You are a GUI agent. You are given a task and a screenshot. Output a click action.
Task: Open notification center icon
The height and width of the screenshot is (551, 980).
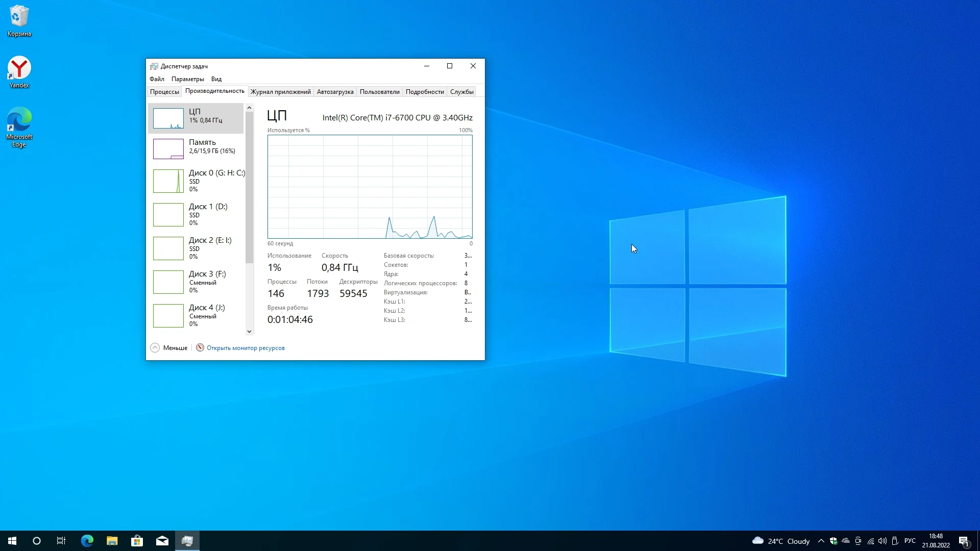(x=964, y=541)
